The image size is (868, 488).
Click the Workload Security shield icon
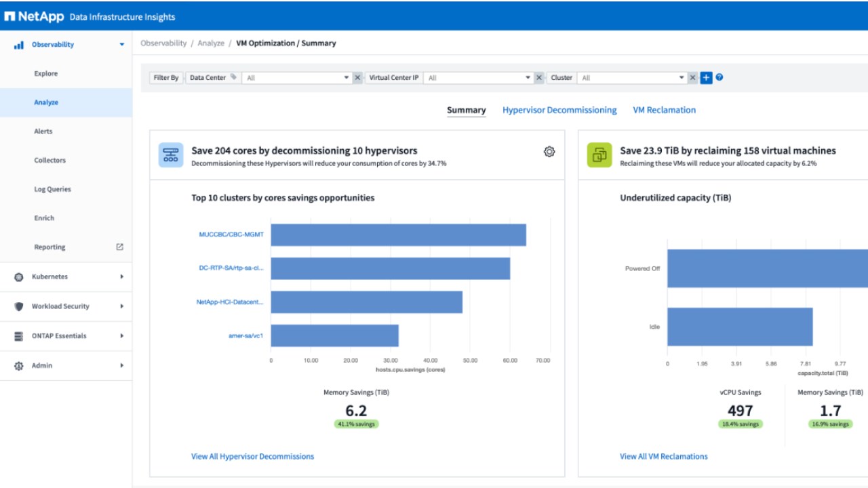point(19,306)
